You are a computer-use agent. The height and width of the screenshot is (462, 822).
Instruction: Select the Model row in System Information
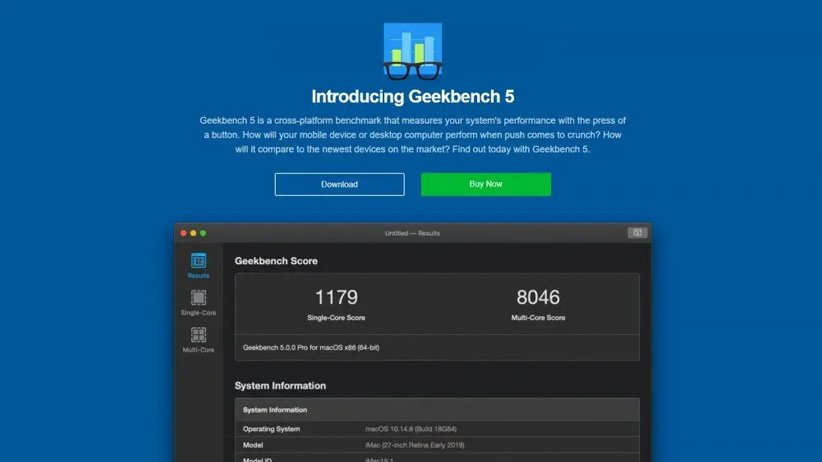click(x=437, y=444)
